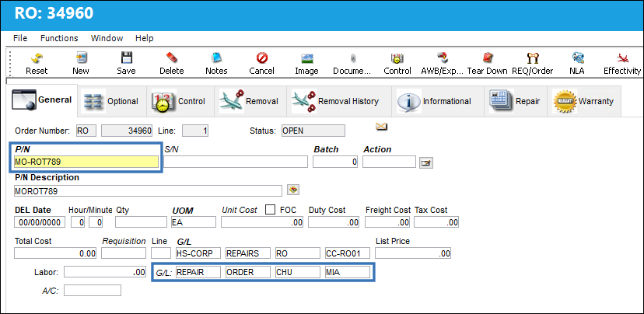The width and height of the screenshot is (644, 314).
Task: Open the Window menu
Action: [x=107, y=38]
